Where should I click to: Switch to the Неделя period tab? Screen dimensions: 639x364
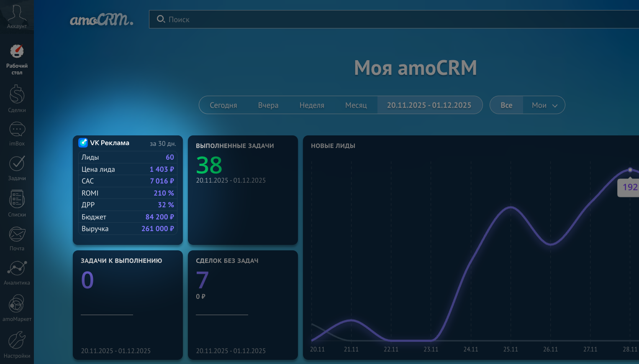pos(312,105)
